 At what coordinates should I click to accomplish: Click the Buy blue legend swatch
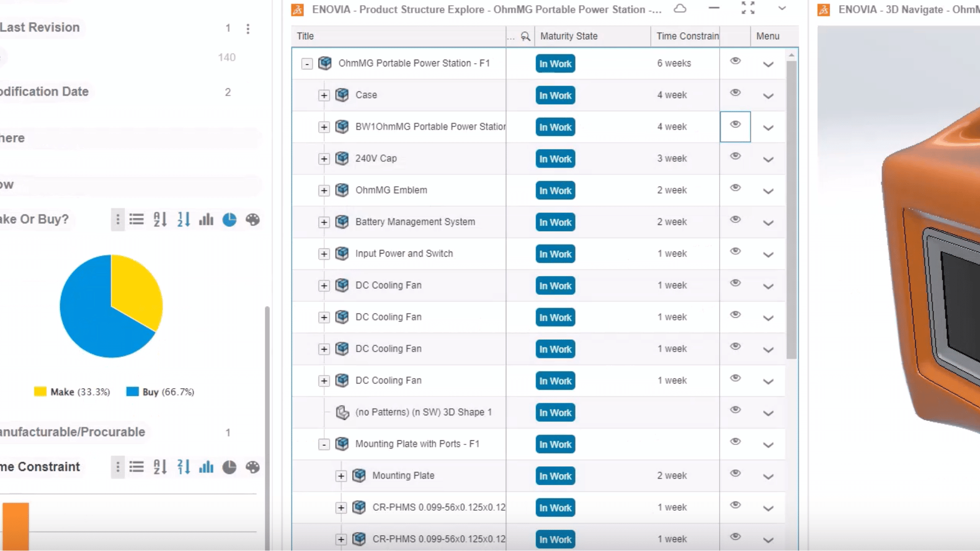pos(133,392)
